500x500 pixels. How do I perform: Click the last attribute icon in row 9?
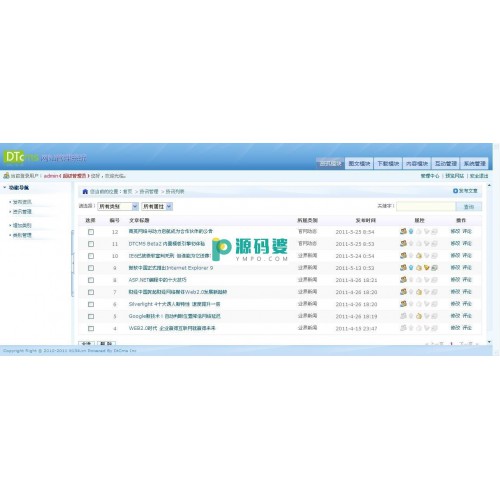pyautogui.click(x=434, y=267)
